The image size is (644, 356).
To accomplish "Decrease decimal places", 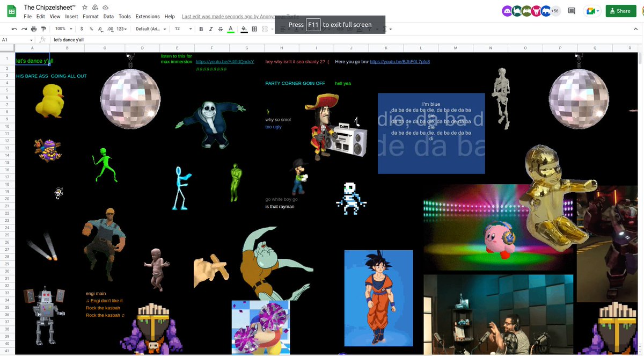I will (x=100, y=29).
